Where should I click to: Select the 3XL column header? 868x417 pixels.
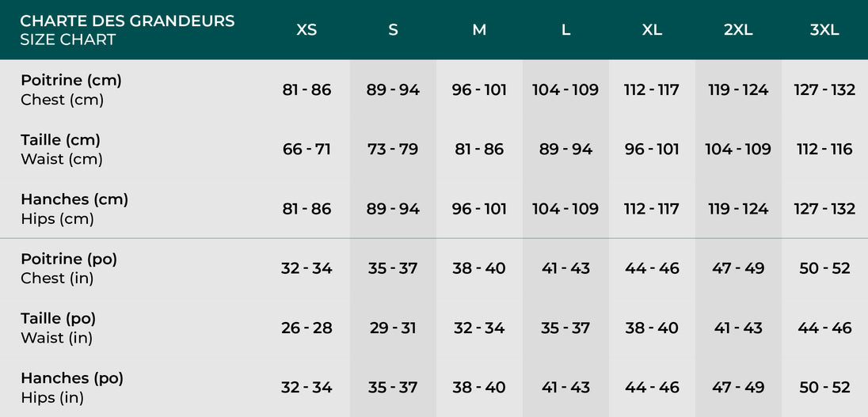[x=824, y=30]
